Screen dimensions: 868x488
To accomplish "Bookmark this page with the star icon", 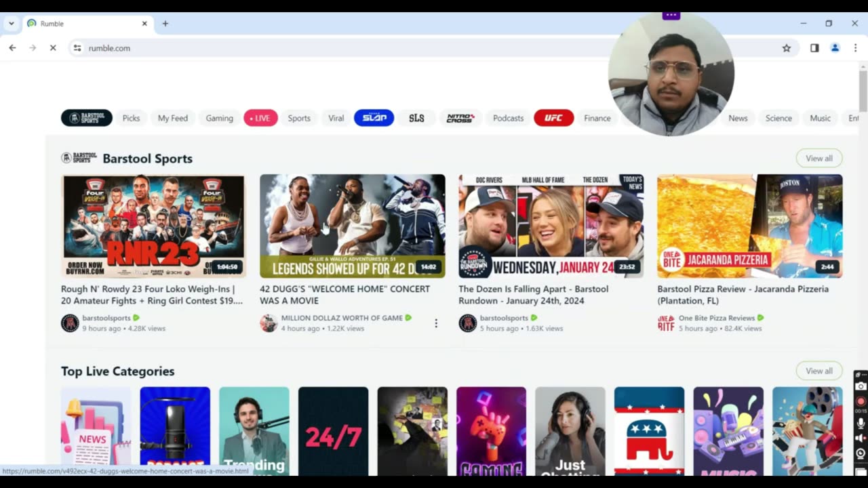I will click(787, 48).
